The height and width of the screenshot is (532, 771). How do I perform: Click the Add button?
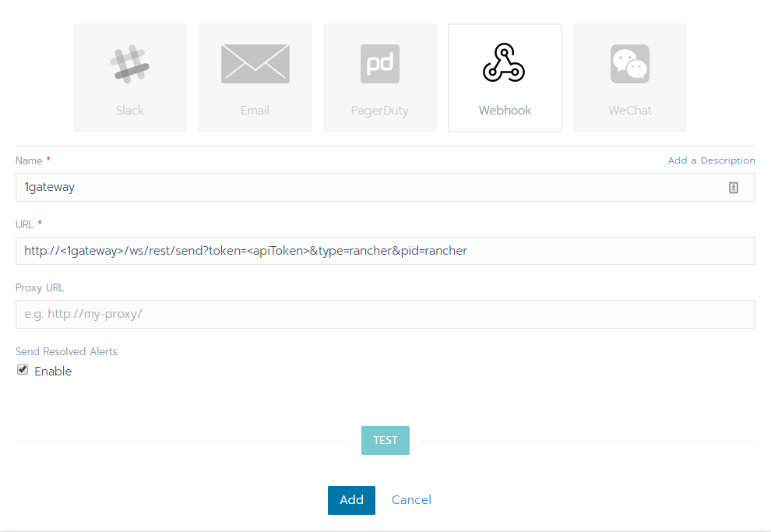click(351, 500)
